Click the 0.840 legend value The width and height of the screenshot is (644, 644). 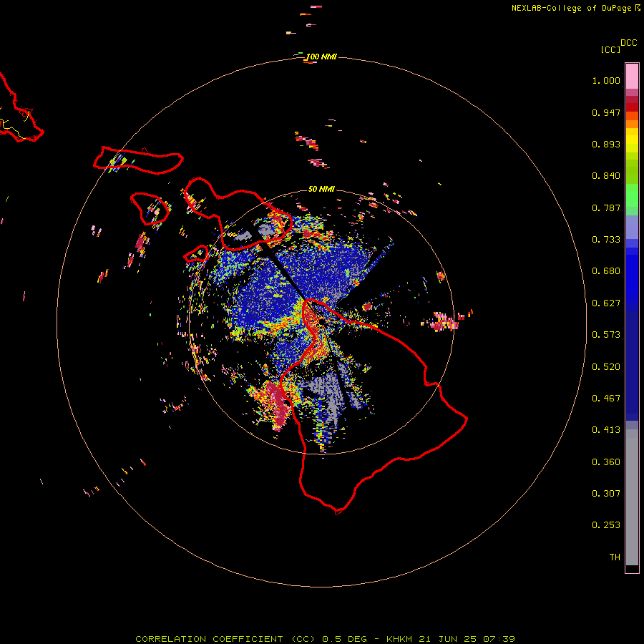click(x=606, y=176)
